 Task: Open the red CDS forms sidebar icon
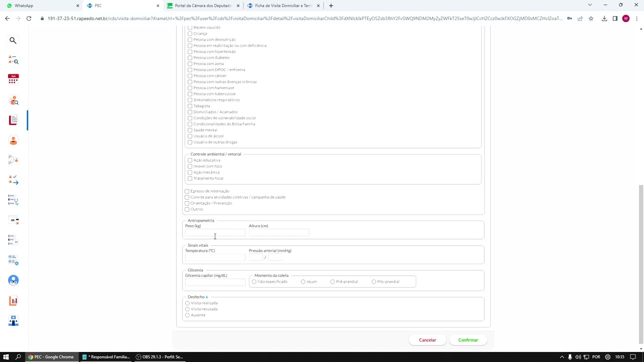pos(13,120)
